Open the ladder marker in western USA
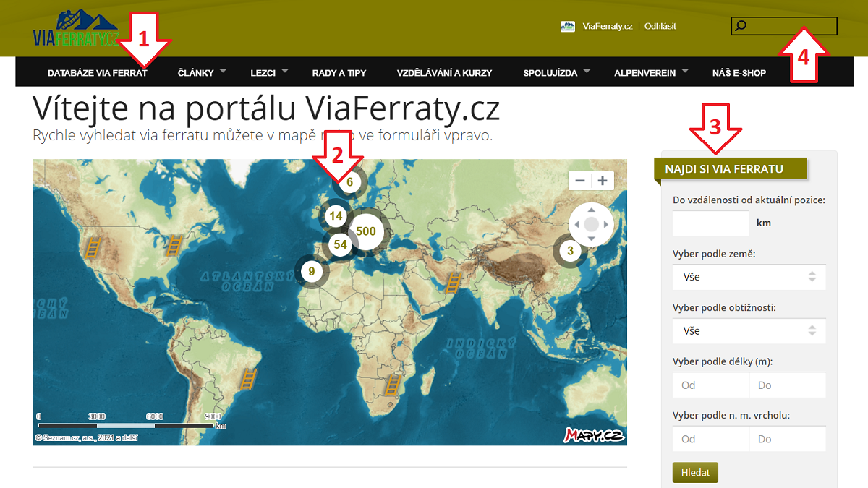868x488 pixels. tap(93, 247)
